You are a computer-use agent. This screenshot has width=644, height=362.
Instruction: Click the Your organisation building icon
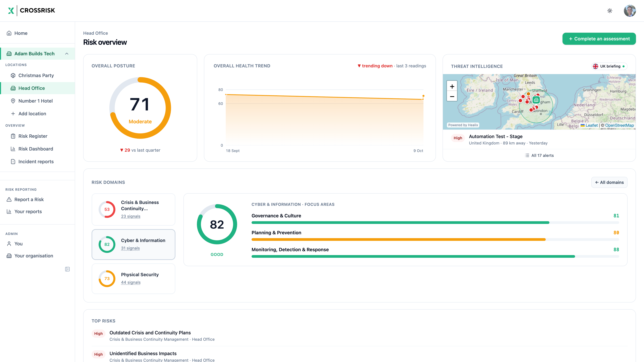click(9, 256)
